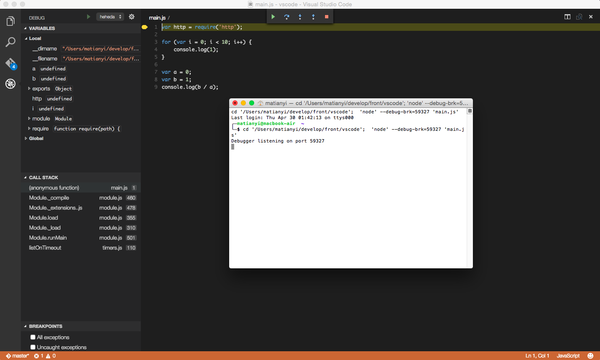Start debugging with green play in sidebar
This screenshot has width=600, height=360.
88,17
